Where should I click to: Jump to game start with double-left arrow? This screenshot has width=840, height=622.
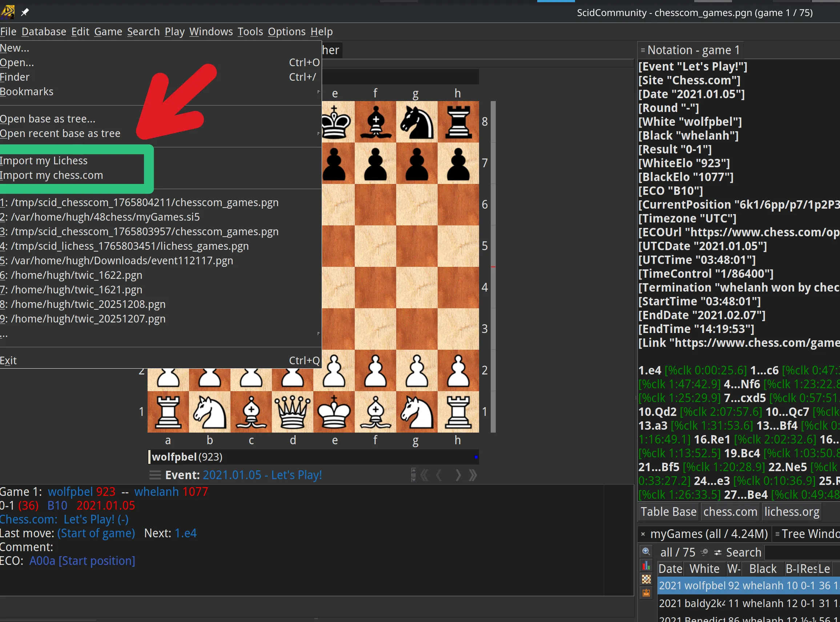pos(424,475)
